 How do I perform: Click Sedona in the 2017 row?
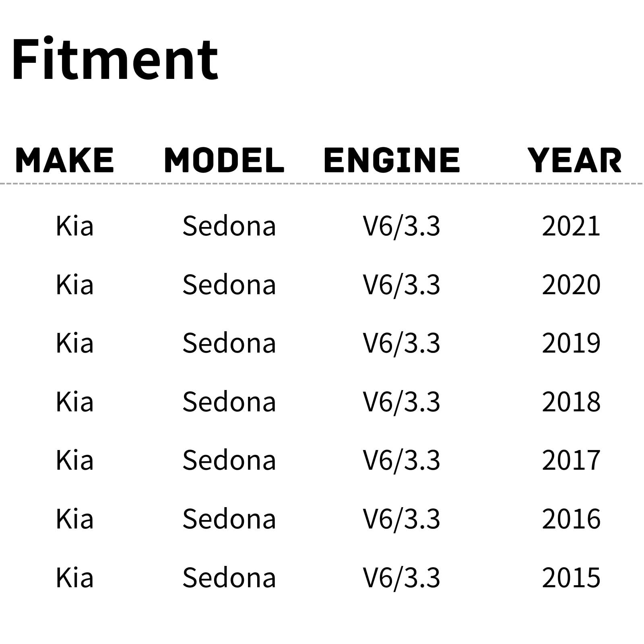[x=229, y=460]
